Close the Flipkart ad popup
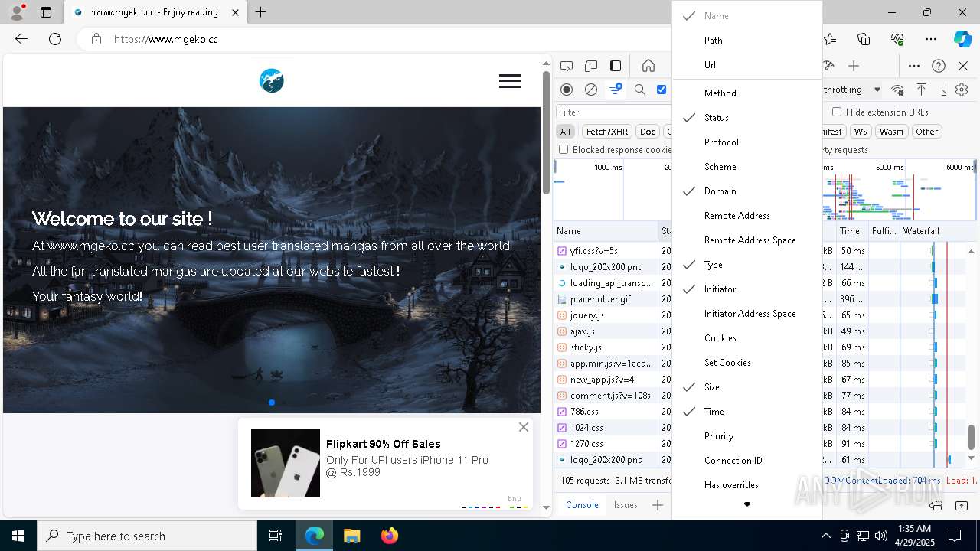Screen dimensions: 980x551 click(524, 427)
